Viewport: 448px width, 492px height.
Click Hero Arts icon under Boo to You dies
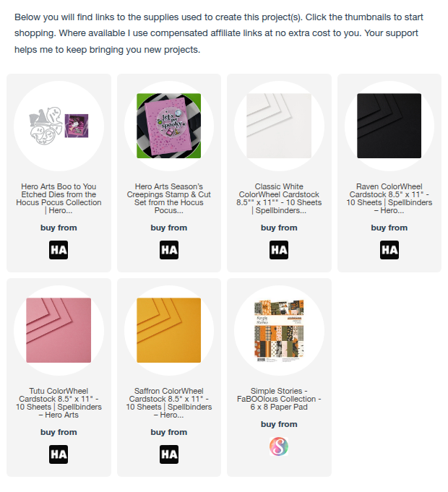click(x=59, y=250)
